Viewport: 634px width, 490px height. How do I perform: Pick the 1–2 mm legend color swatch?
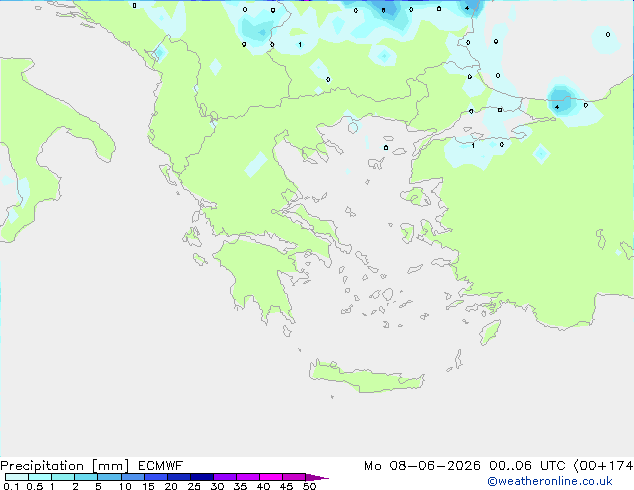63,477
